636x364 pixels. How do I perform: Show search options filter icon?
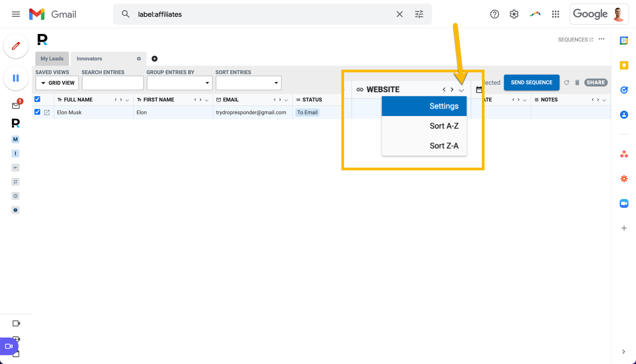click(x=419, y=14)
